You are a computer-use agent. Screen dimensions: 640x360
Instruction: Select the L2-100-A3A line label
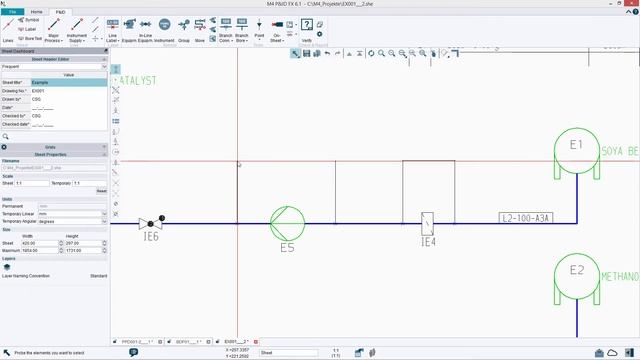point(526,218)
